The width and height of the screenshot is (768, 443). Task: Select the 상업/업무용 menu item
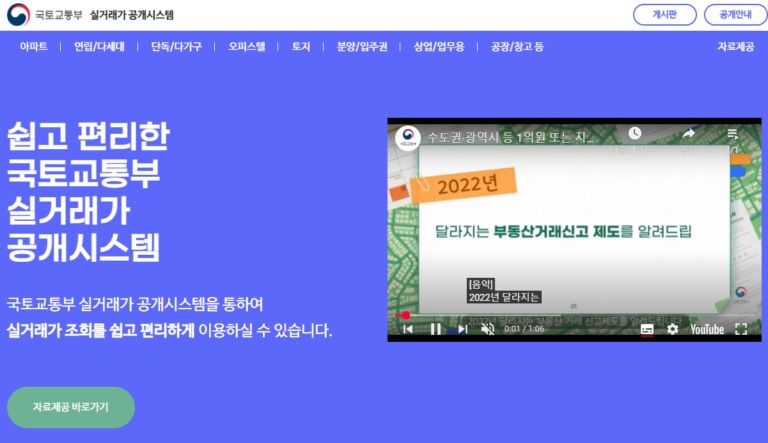(439, 47)
